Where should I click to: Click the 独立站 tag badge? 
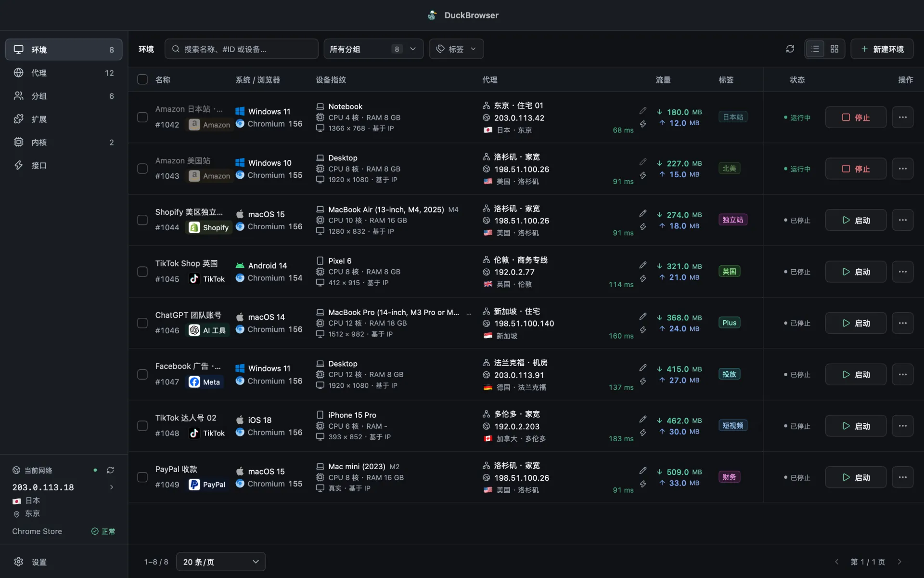pos(732,220)
